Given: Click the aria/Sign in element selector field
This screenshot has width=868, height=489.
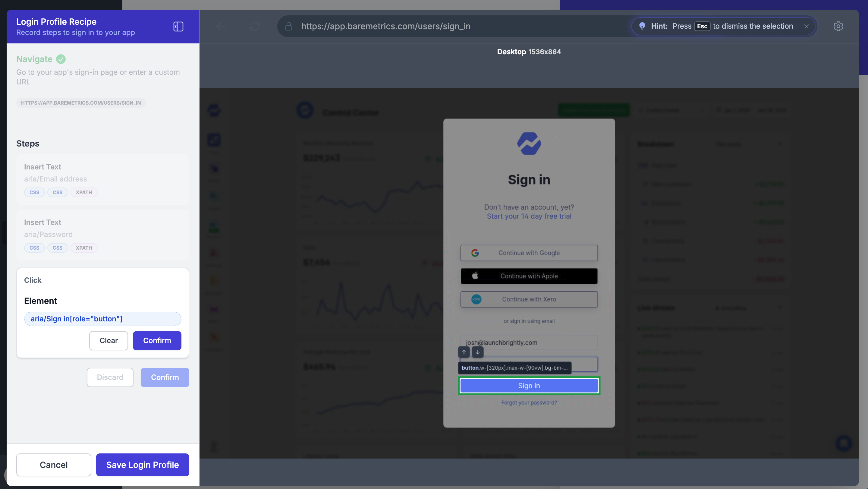Looking at the screenshot, I should coord(103,319).
